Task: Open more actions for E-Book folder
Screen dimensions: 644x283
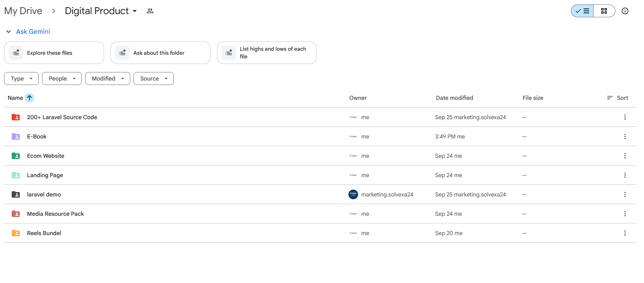Action: [x=625, y=136]
